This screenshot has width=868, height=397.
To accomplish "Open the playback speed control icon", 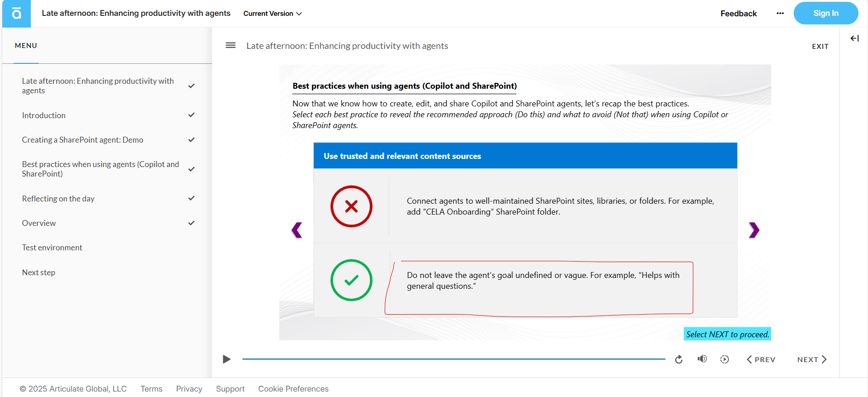I will click(724, 359).
